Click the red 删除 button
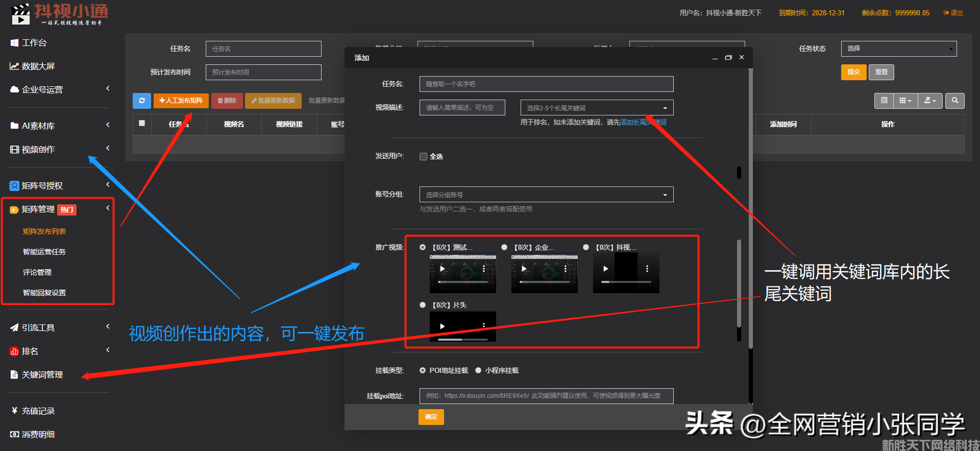Screen dimensions: 980x451 [227, 101]
